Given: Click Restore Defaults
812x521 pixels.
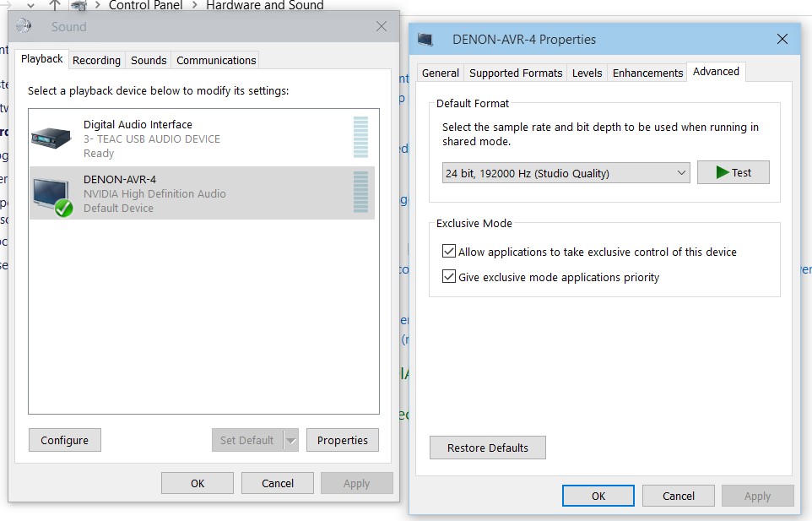Looking at the screenshot, I should coord(488,448).
